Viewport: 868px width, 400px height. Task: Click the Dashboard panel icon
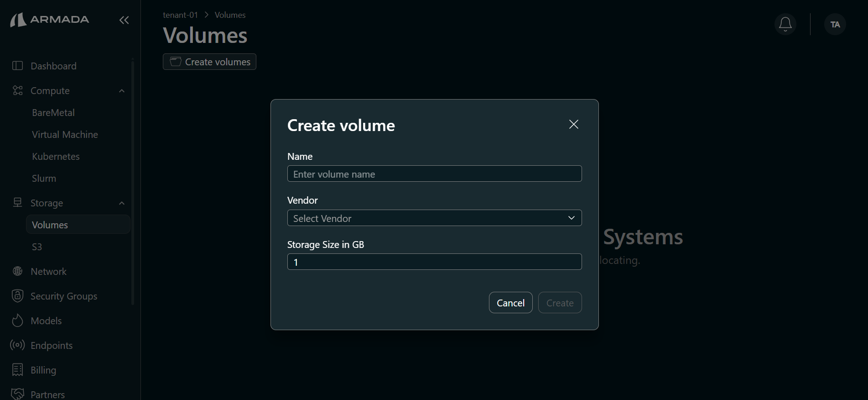click(x=17, y=66)
